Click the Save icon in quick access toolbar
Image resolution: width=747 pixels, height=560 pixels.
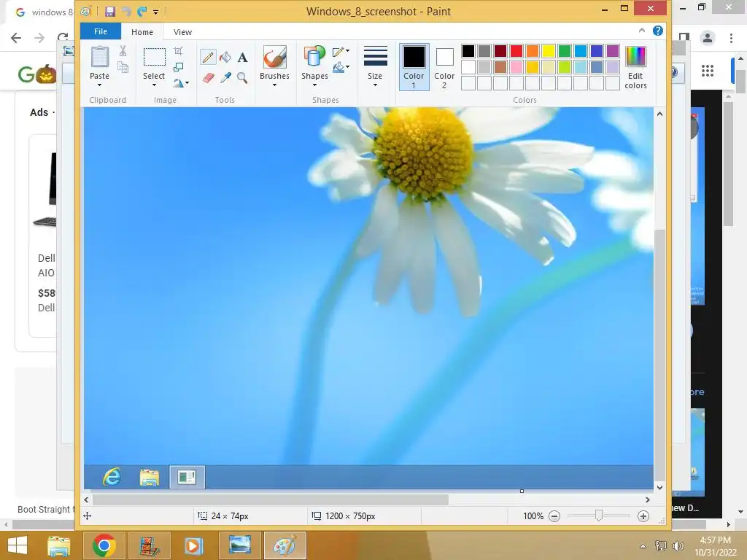pos(110,12)
